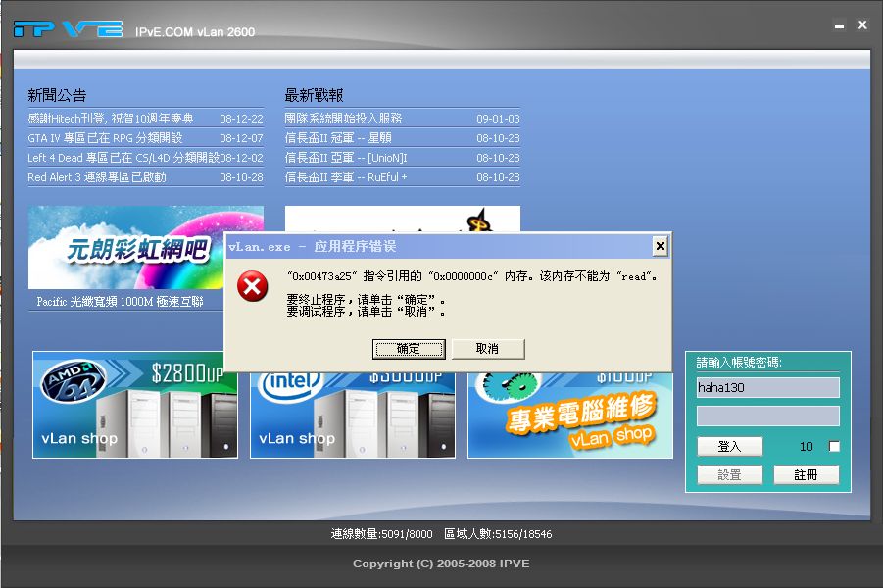Screen dimensions: 883x588
Task: Click the IPvE.COM vLan 2600 title text
Action: 195,32
